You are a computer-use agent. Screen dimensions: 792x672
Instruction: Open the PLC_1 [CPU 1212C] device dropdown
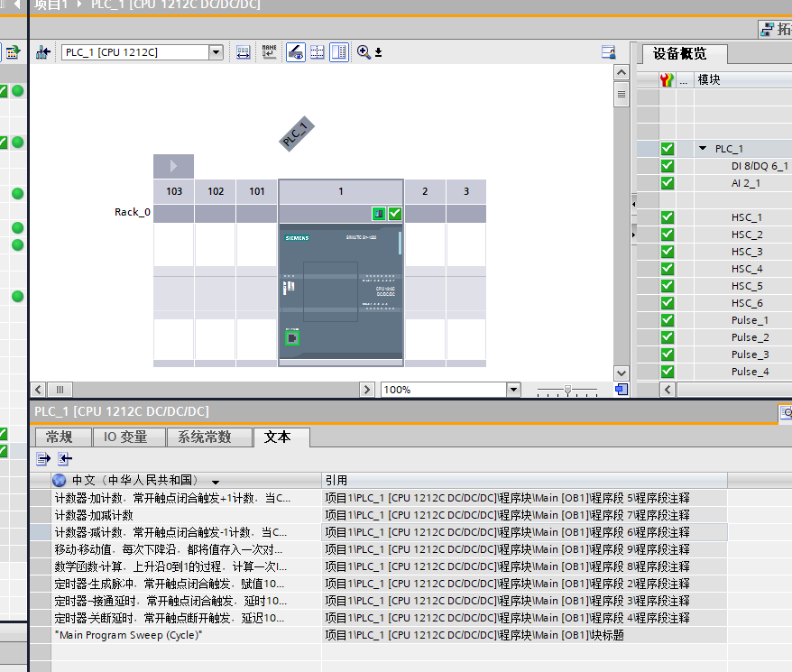(216, 52)
